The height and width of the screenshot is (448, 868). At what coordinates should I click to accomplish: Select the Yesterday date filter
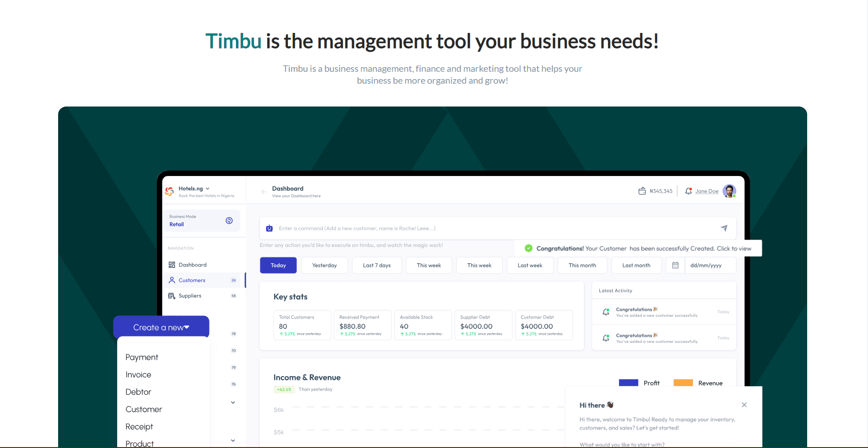(324, 265)
